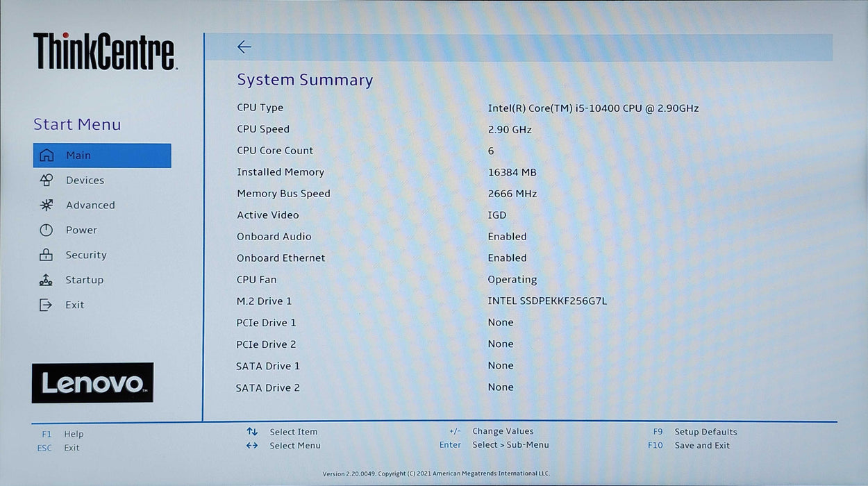The width and height of the screenshot is (868, 486).
Task: Select the SATA Drive 1 label
Action: tap(268, 366)
